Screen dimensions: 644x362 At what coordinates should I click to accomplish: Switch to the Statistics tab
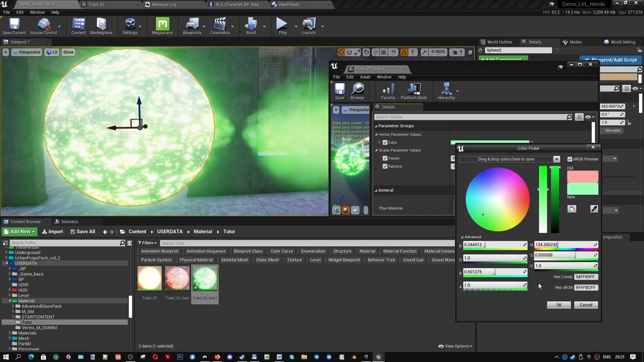click(x=69, y=222)
